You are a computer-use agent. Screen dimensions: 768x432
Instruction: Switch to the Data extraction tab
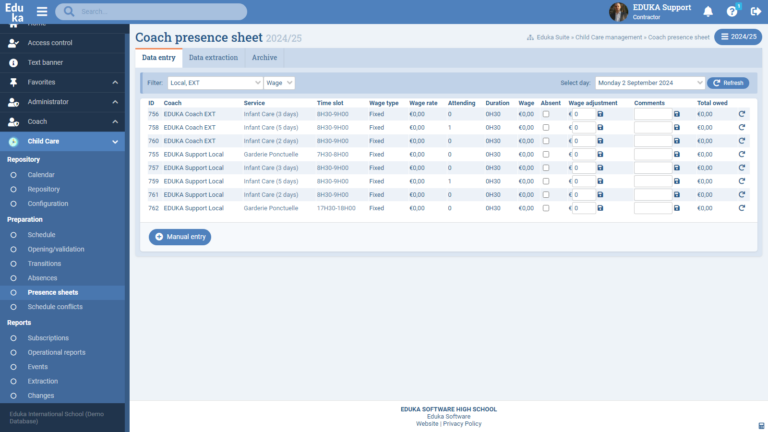[x=213, y=58]
